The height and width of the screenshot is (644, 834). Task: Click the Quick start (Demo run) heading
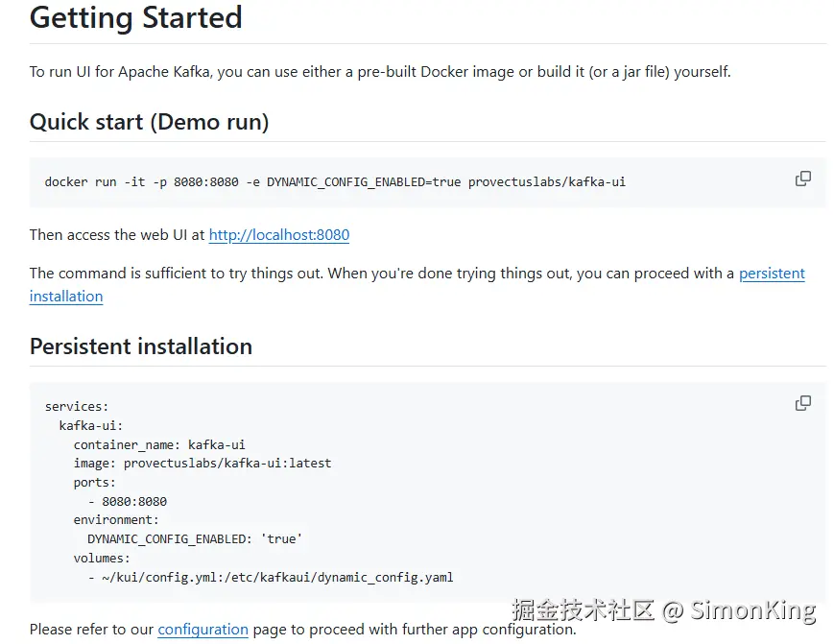click(149, 122)
